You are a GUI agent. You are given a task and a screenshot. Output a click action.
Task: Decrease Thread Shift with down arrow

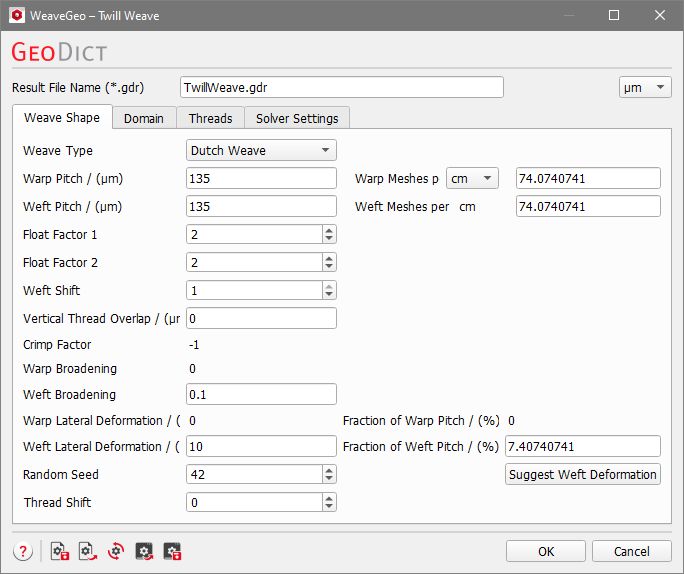click(329, 507)
